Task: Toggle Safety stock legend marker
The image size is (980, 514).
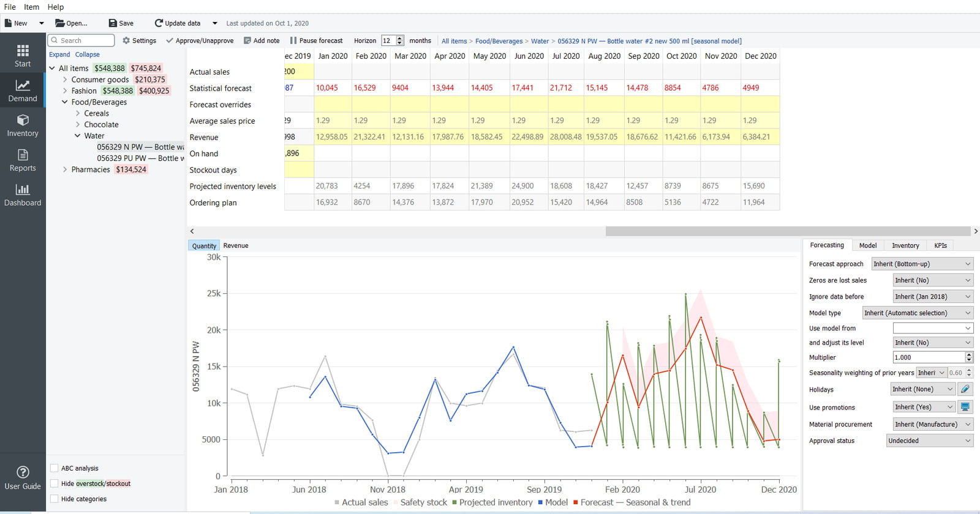Action: point(396,502)
